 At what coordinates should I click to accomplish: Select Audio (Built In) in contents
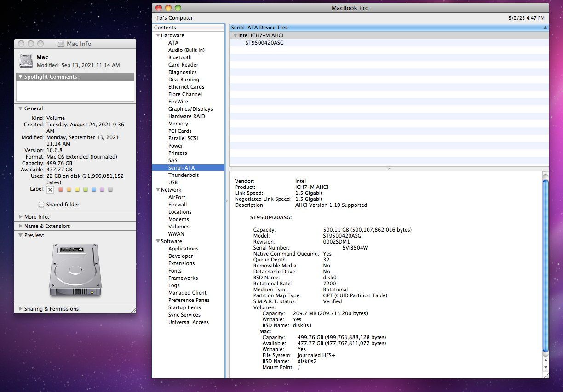tap(186, 50)
